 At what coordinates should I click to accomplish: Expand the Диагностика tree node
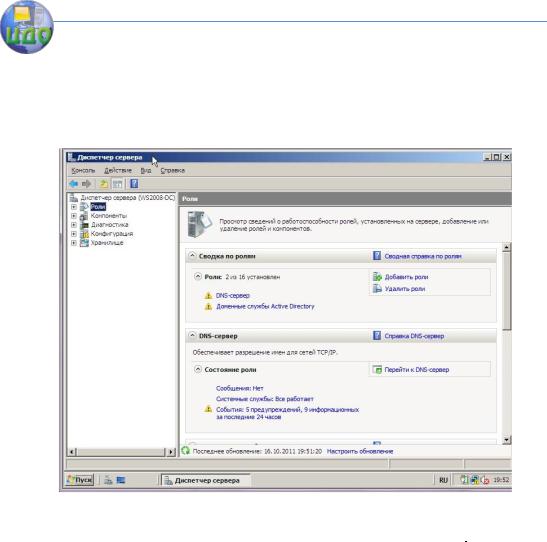74,225
